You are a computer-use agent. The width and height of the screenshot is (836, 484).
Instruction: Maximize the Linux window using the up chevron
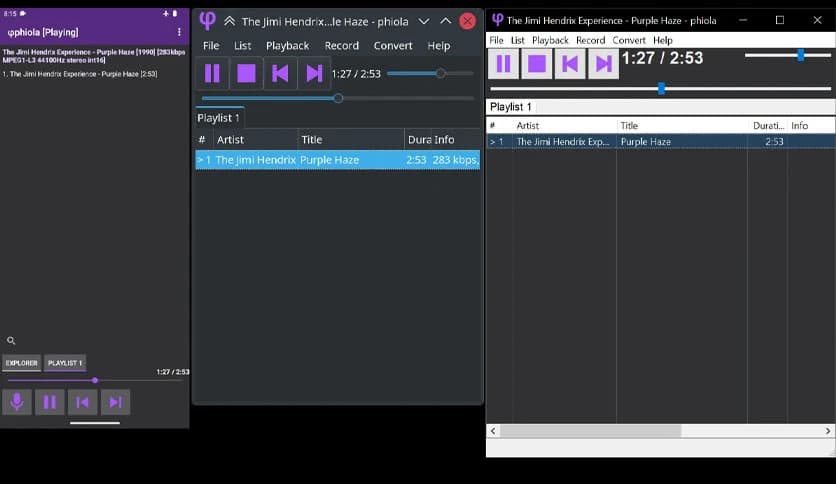point(445,21)
